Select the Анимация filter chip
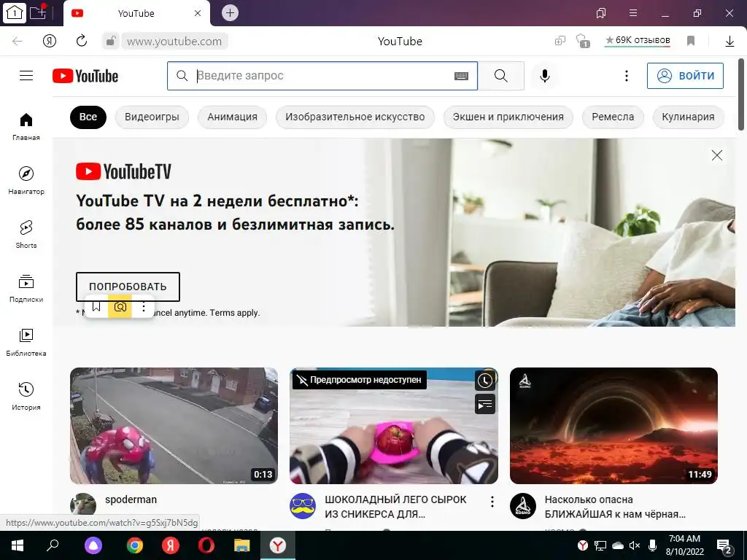 coord(232,117)
